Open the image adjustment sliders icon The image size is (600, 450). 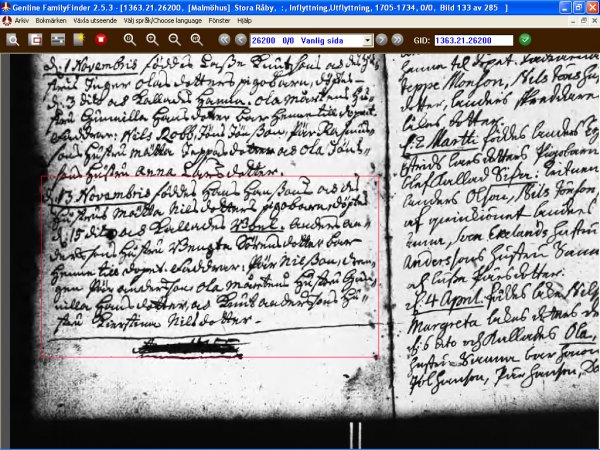pyautogui.click(x=57, y=39)
